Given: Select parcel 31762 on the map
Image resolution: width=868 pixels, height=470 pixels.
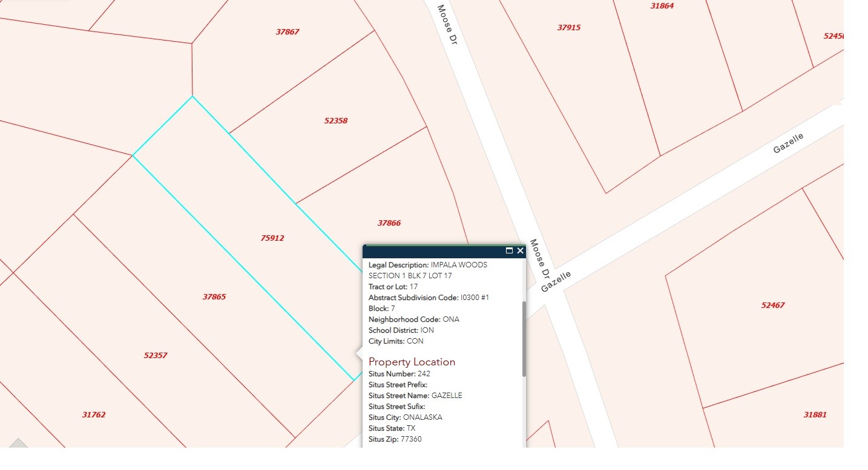Looking at the screenshot, I should pos(94,415).
